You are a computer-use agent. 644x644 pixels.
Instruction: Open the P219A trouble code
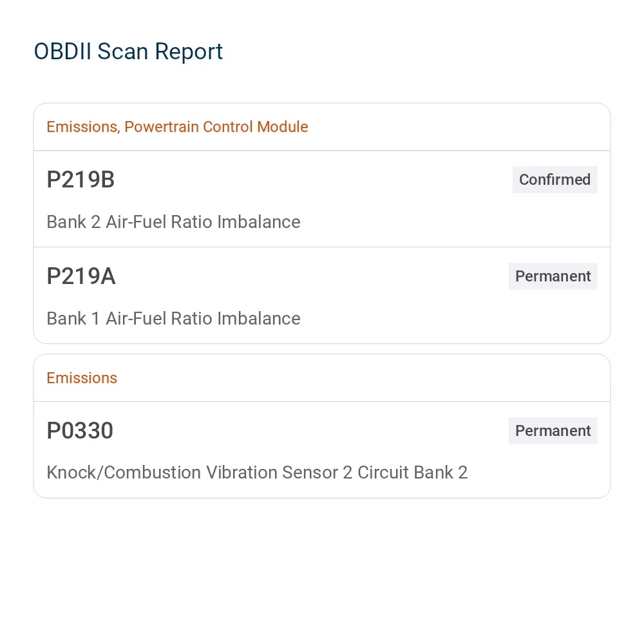point(81,276)
